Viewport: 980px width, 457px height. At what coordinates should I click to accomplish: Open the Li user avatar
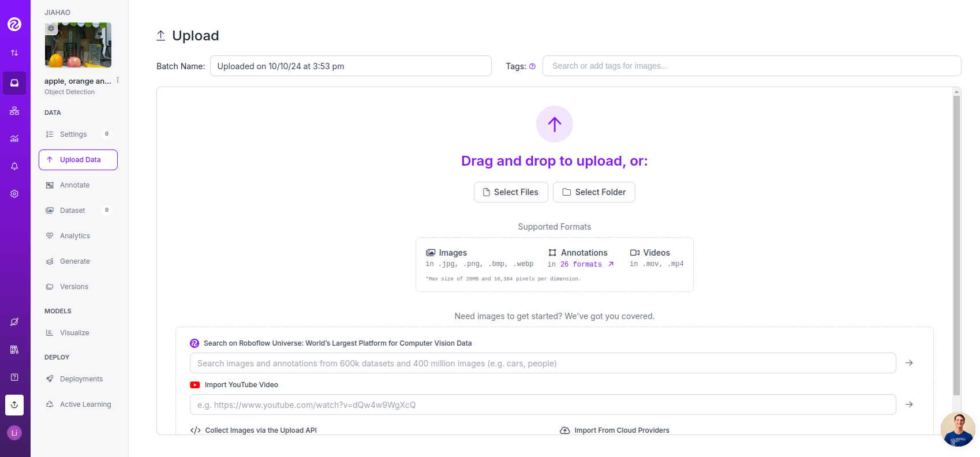14,433
